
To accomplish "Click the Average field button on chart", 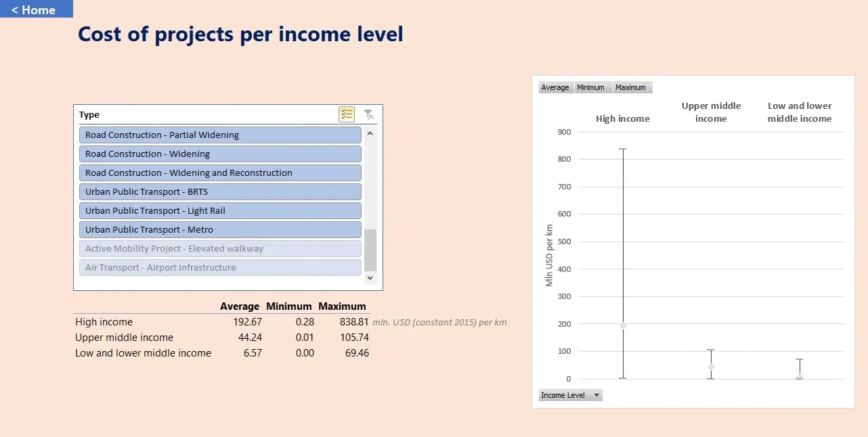I will (555, 87).
